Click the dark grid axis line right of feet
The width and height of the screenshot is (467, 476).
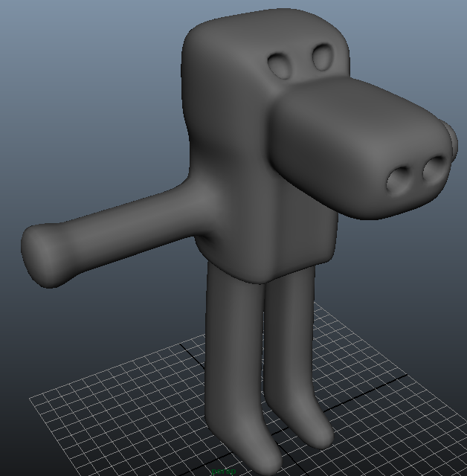[x=372, y=387]
